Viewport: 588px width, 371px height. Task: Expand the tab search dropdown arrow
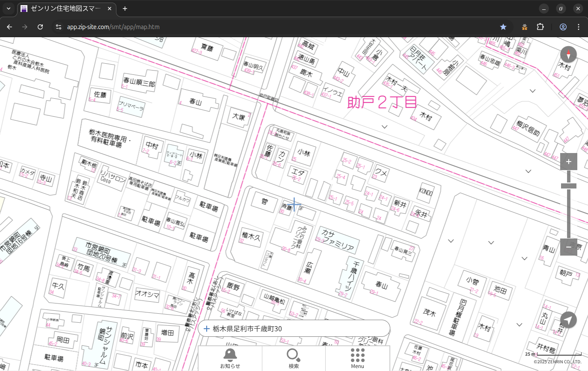[x=8, y=9]
